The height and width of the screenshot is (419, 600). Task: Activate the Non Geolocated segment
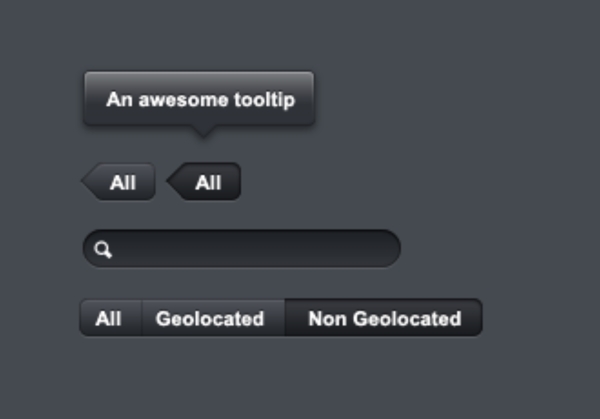(384, 319)
